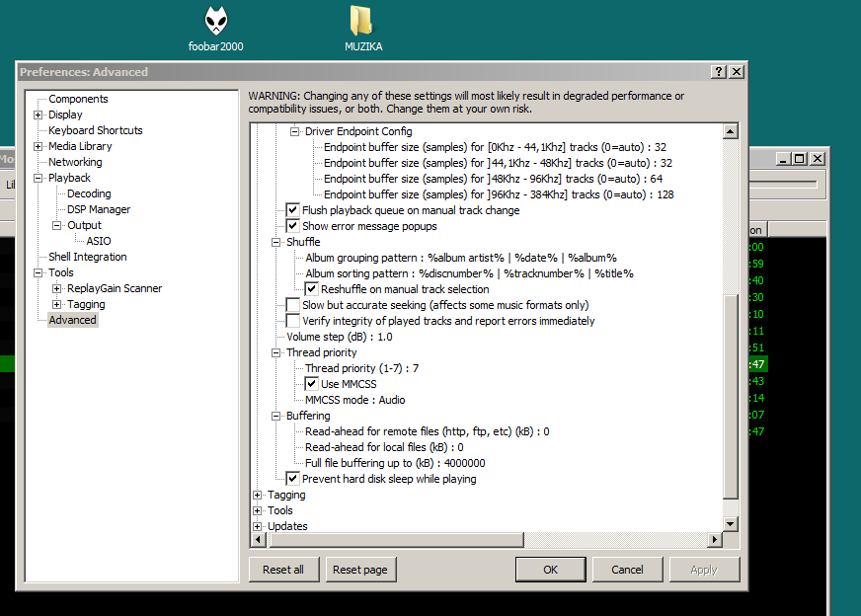Toggle Show error message popups checkbox
The image size is (861, 616).
coord(293,226)
